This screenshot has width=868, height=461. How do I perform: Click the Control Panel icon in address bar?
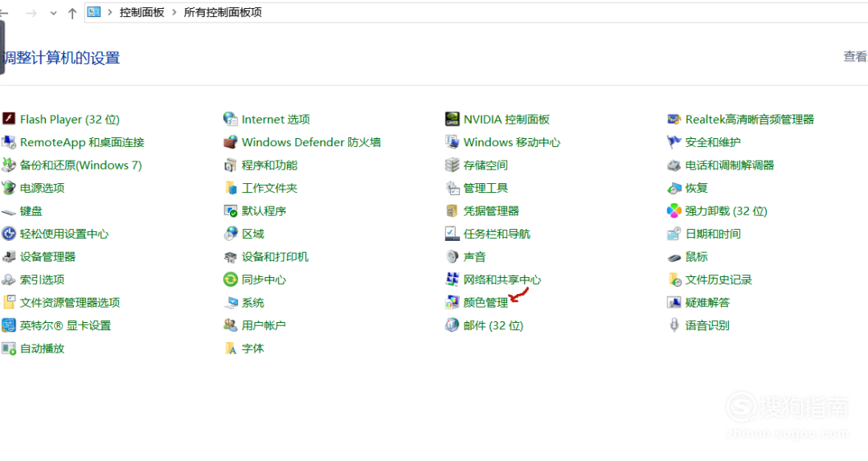click(94, 11)
